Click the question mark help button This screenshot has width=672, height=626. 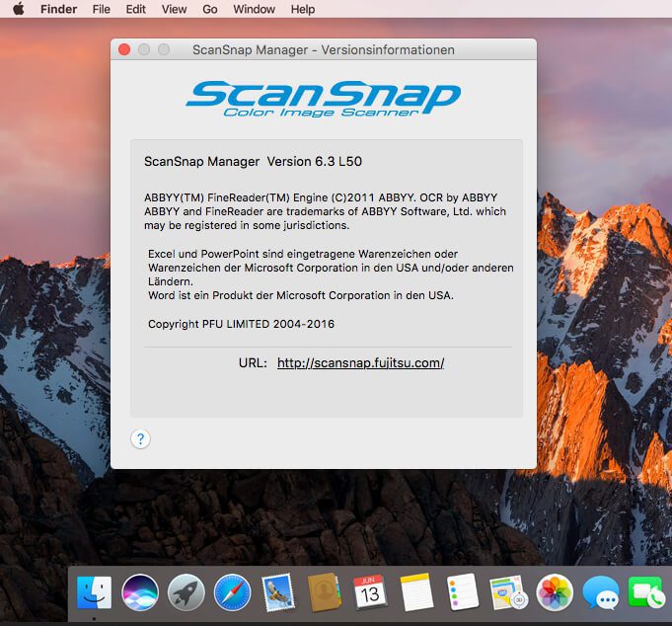click(x=140, y=439)
